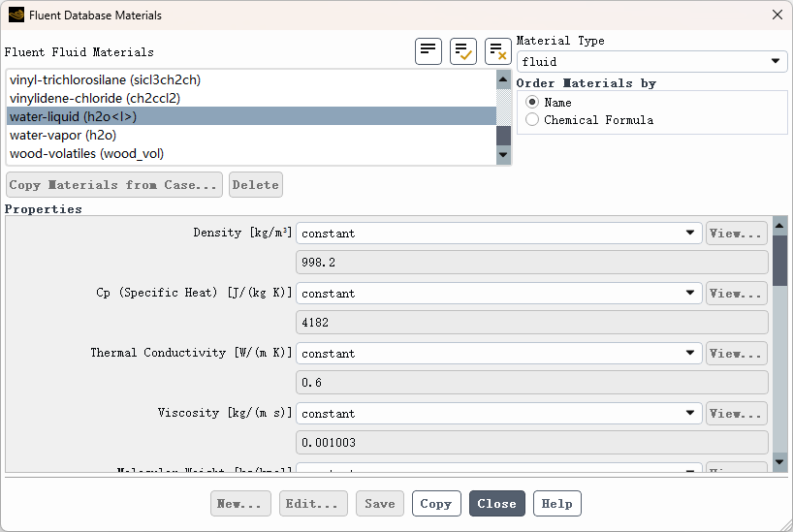Select water-vapor (h2o) in the list

point(251,135)
